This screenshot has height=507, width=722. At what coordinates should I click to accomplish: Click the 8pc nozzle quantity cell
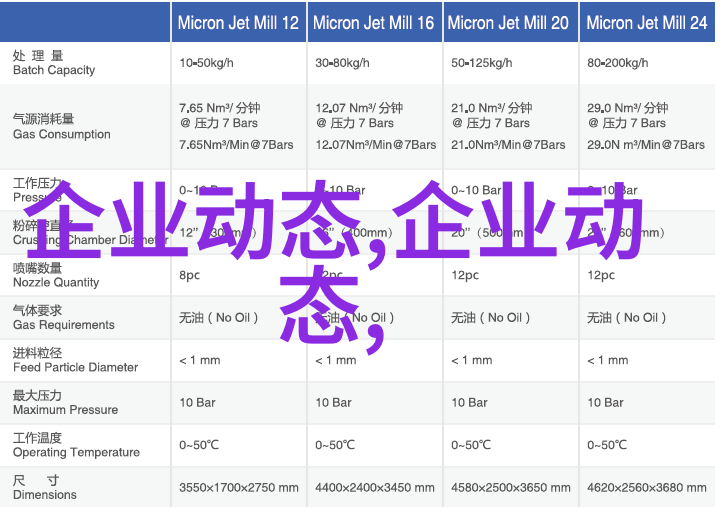[x=190, y=275]
